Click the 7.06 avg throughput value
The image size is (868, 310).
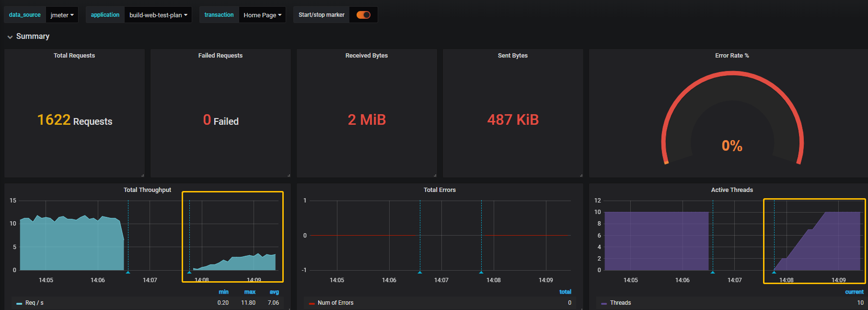(x=273, y=303)
